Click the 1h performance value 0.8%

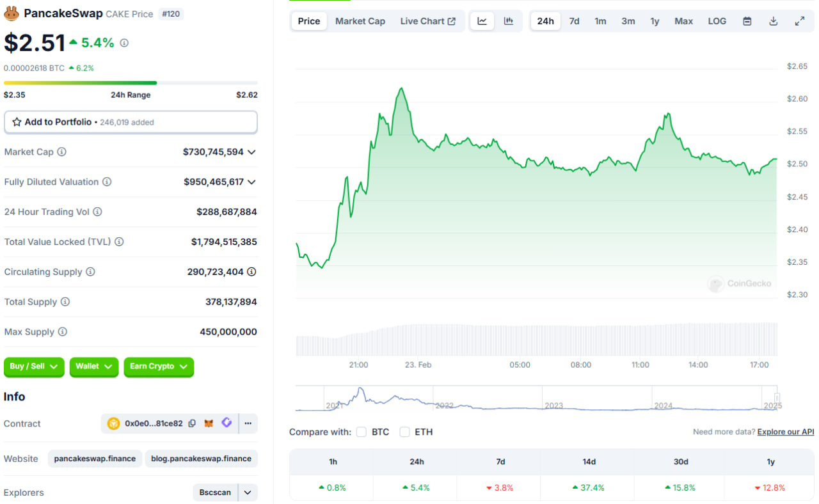point(332,487)
